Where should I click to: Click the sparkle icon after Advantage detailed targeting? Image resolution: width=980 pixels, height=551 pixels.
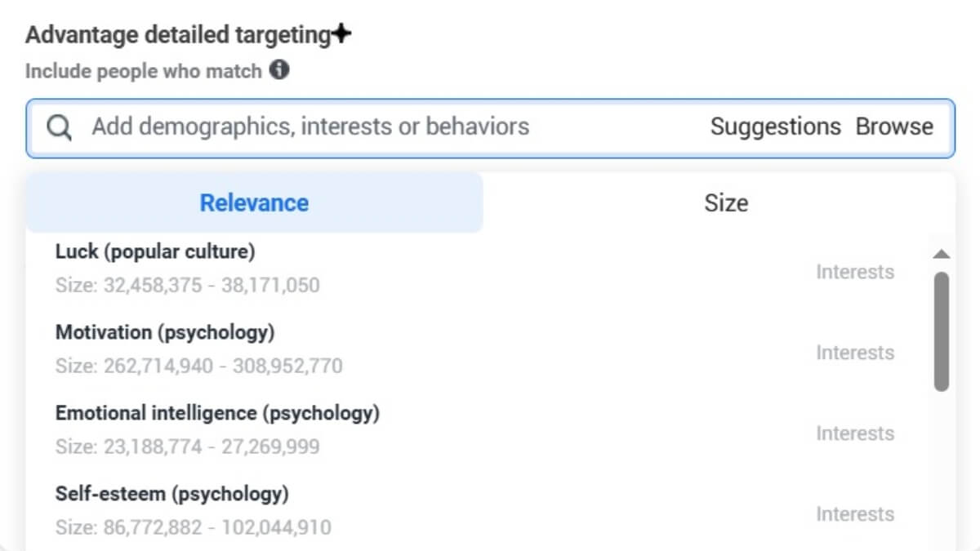[x=341, y=35]
